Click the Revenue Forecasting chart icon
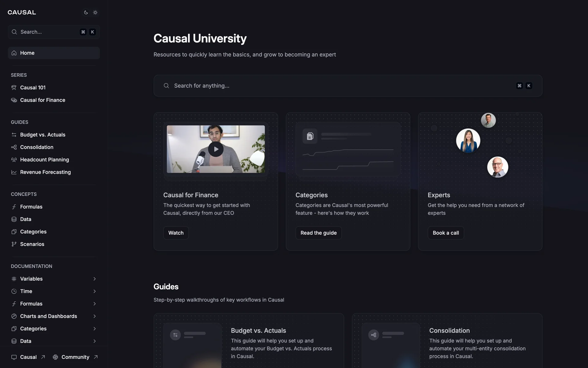The width and height of the screenshot is (588, 368). [14, 172]
